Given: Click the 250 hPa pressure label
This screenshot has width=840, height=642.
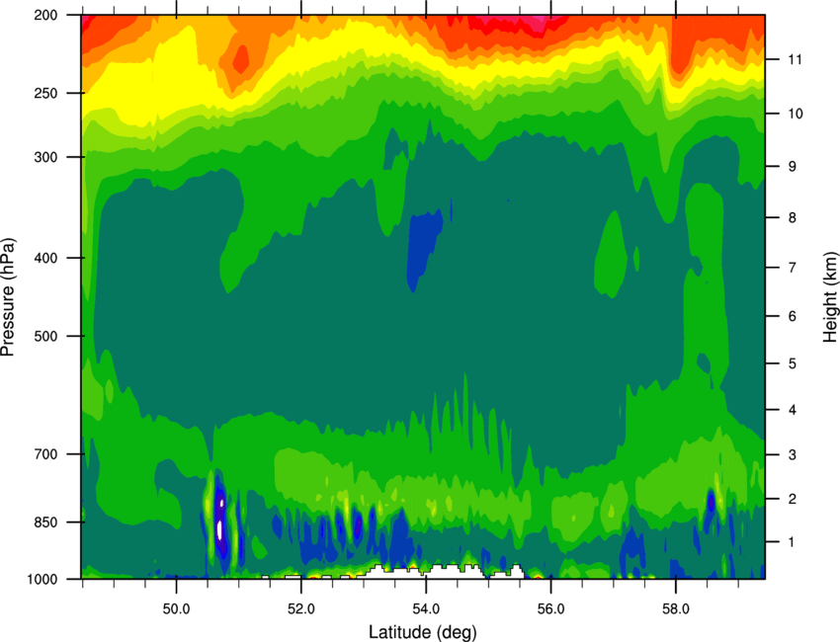Looking at the screenshot, I should (x=45, y=93).
